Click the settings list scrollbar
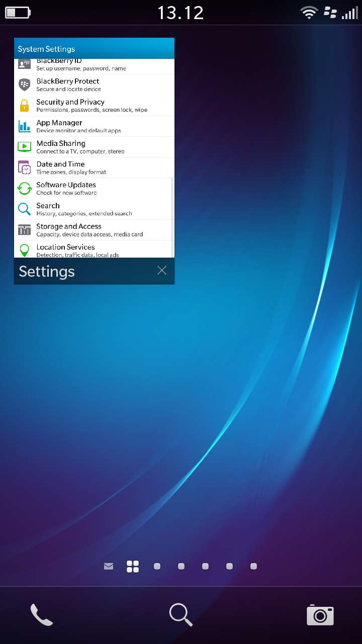This screenshot has height=644, width=362. pyautogui.click(x=173, y=217)
